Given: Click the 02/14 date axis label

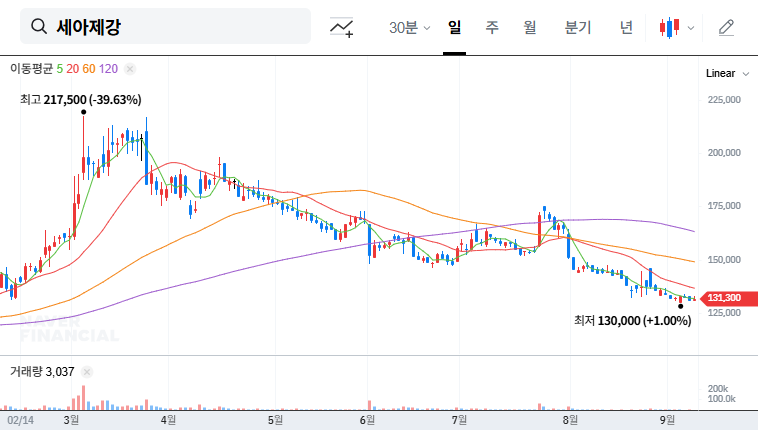Looking at the screenshot, I should pyautogui.click(x=21, y=420).
